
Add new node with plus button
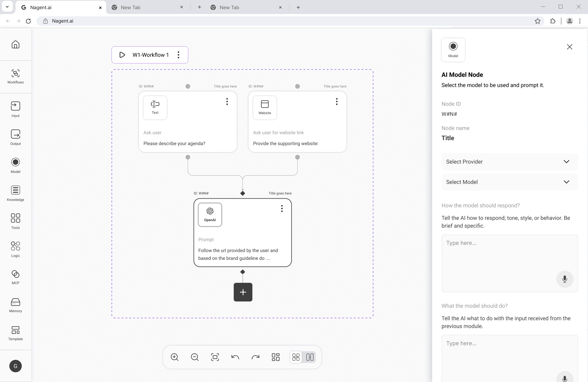tap(243, 292)
